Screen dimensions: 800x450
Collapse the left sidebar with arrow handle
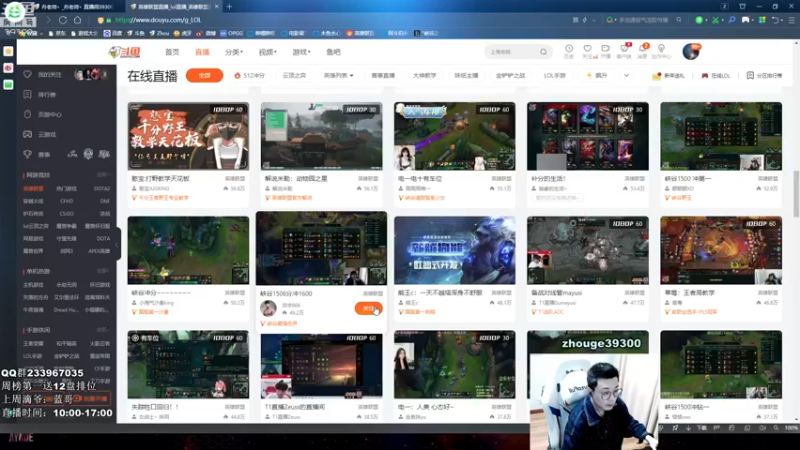[x=117, y=244]
